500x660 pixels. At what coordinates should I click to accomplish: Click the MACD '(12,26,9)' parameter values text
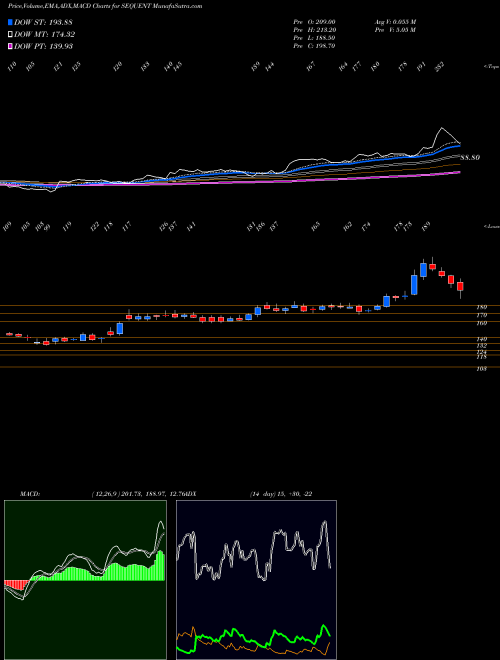138,494
